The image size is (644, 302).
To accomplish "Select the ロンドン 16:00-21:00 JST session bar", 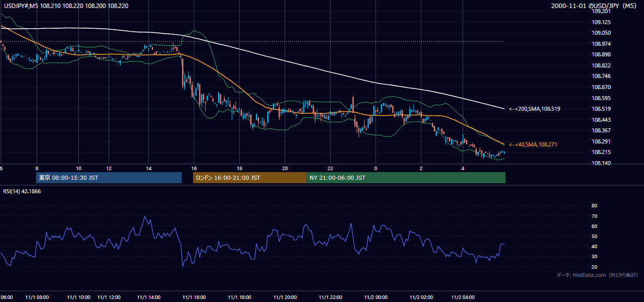I will (x=249, y=178).
